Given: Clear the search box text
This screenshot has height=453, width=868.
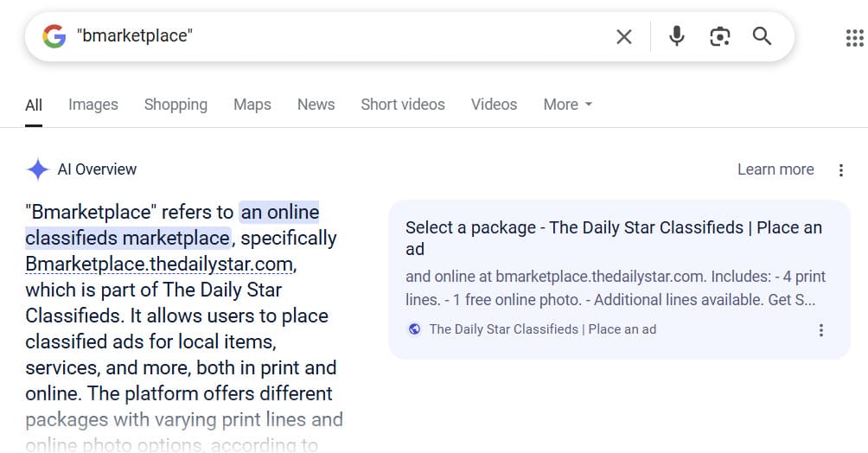Looking at the screenshot, I should click(623, 36).
